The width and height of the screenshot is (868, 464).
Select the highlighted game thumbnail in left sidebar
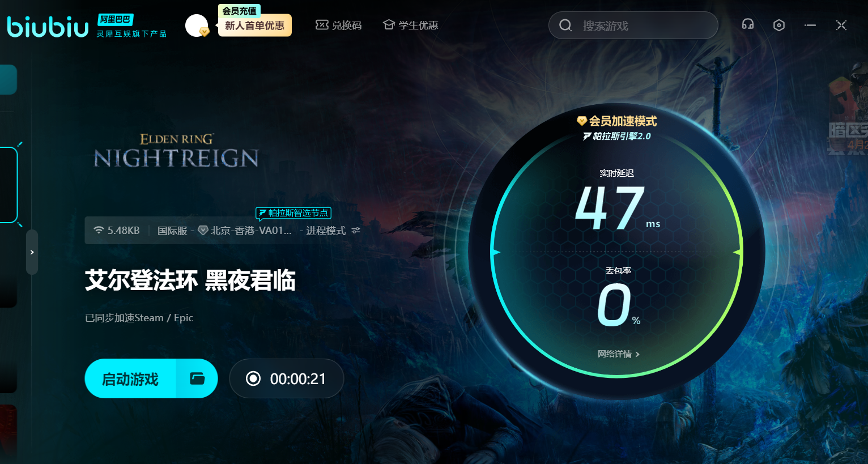pos(8,185)
